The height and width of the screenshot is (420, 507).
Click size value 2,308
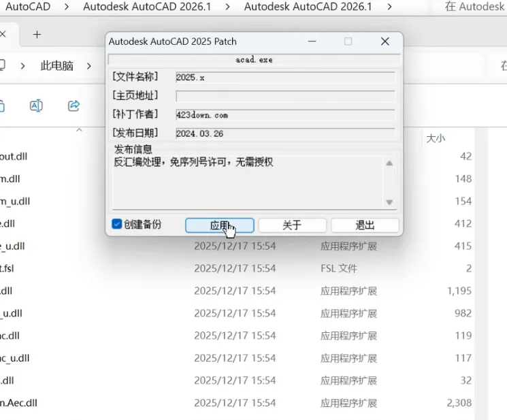tap(459, 403)
